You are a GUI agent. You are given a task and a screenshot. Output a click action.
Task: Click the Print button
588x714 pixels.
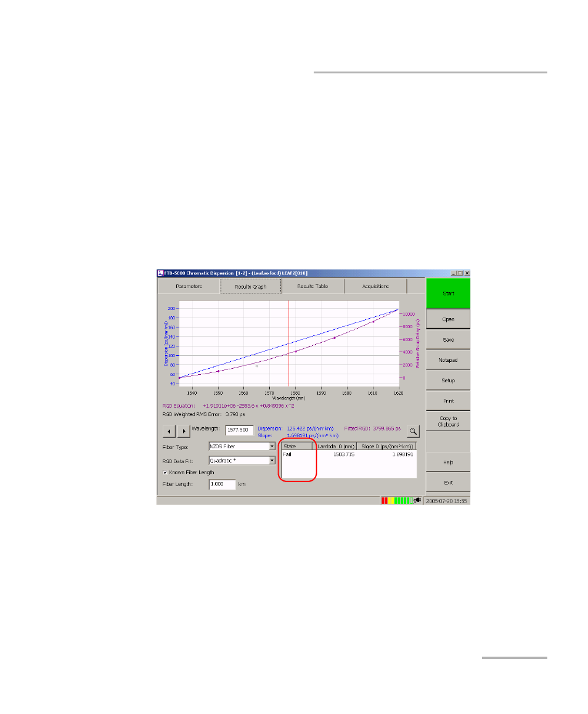click(448, 401)
